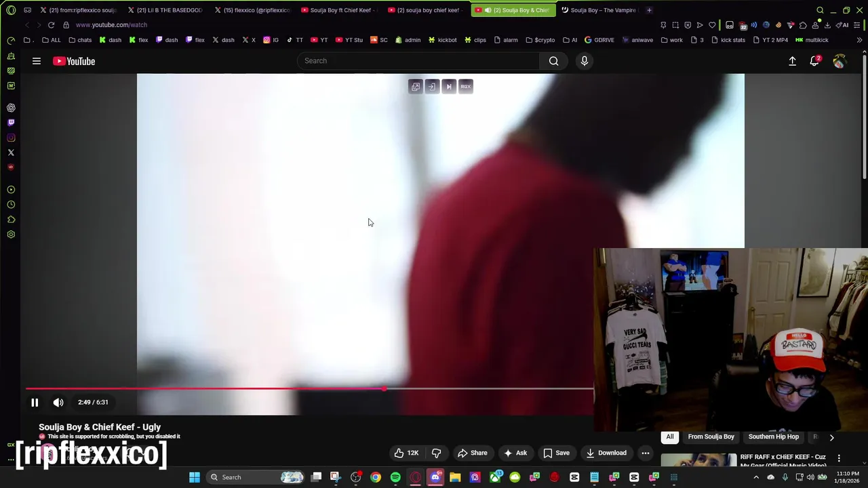Pause the YouTube video
The height and width of the screenshot is (488, 868).
pos(35,403)
